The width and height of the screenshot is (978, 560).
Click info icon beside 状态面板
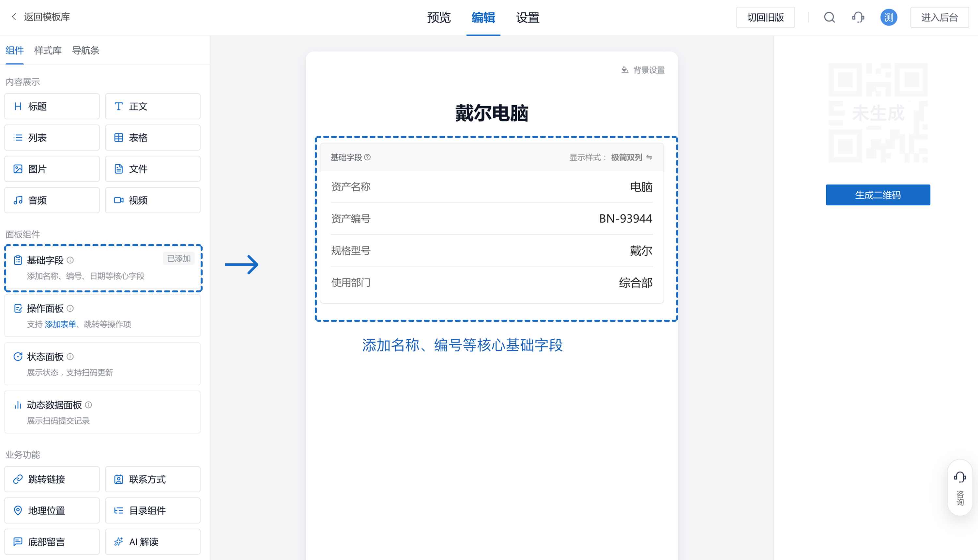(x=70, y=357)
